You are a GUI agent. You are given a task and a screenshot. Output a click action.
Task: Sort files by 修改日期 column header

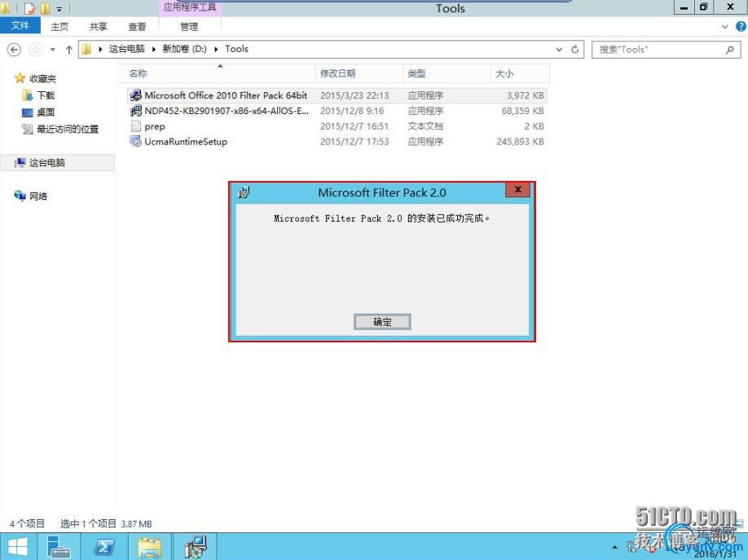tap(359, 73)
